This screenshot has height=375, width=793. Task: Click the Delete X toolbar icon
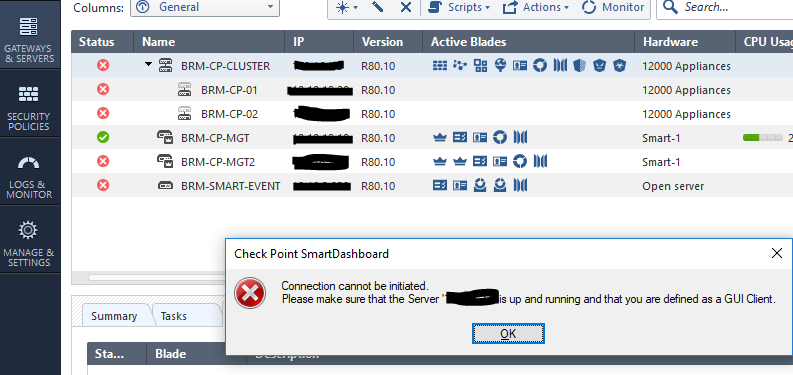(406, 7)
